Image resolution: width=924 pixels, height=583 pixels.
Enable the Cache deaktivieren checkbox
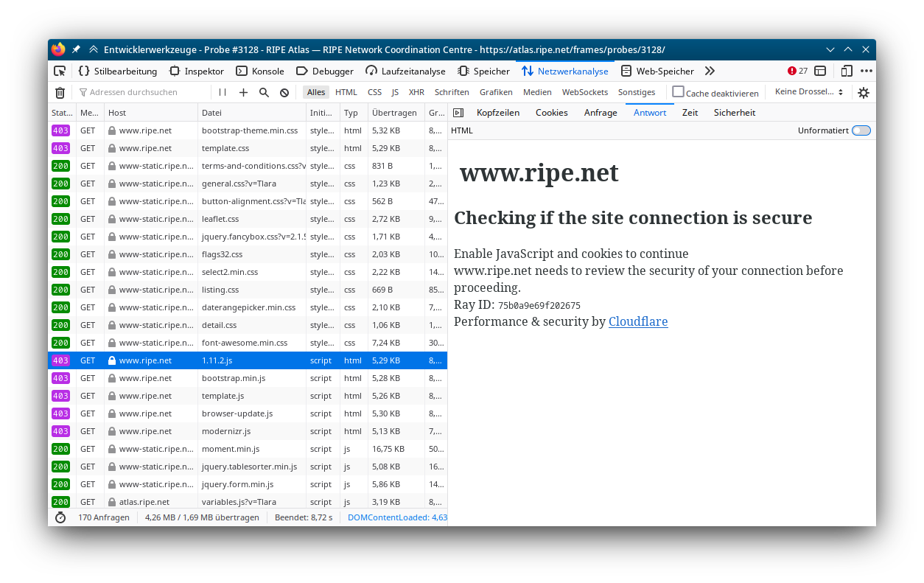[679, 92]
